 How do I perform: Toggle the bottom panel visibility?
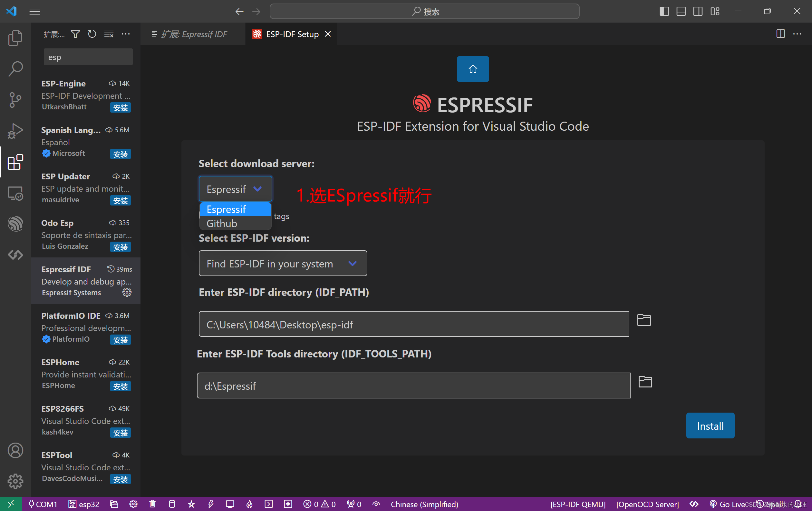click(681, 11)
